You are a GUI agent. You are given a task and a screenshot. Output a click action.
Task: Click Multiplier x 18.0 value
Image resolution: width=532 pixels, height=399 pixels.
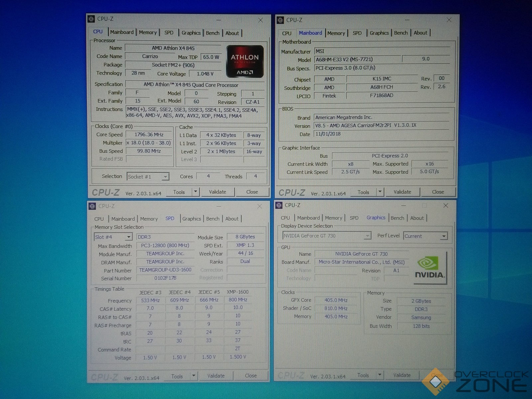[149, 143]
